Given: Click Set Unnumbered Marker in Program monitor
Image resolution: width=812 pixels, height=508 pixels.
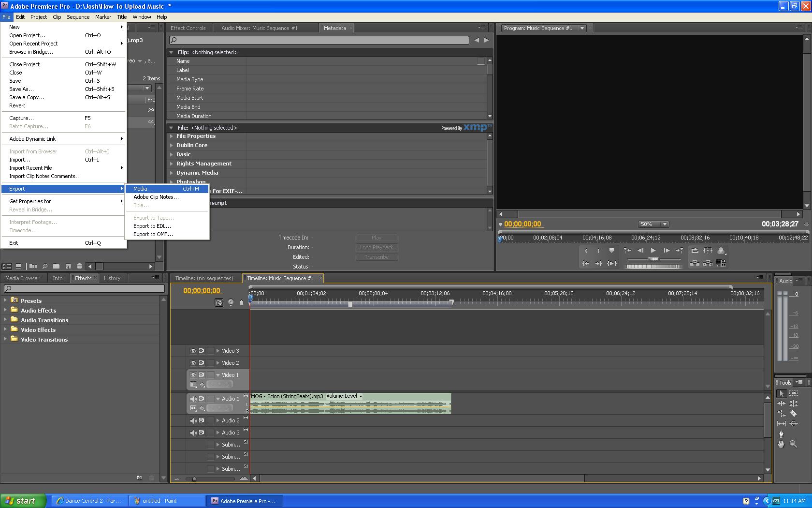Looking at the screenshot, I should click(611, 251).
